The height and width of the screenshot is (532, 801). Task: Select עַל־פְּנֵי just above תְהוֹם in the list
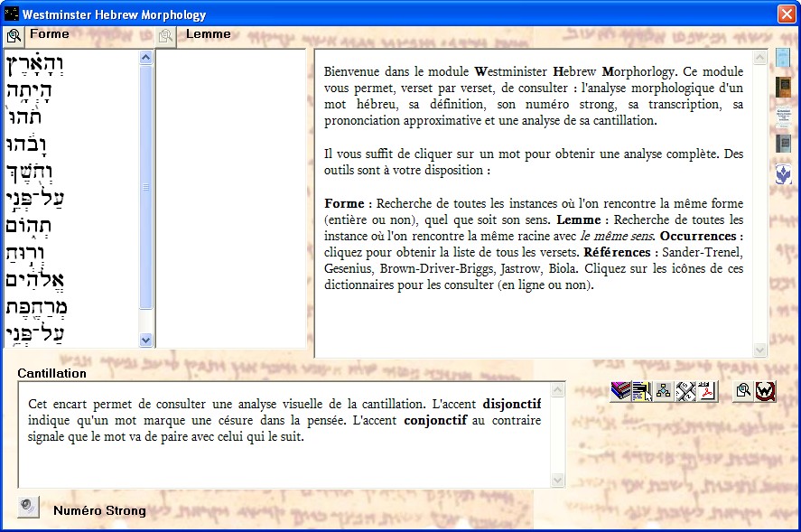pyautogui.click(x=34, y=199)
